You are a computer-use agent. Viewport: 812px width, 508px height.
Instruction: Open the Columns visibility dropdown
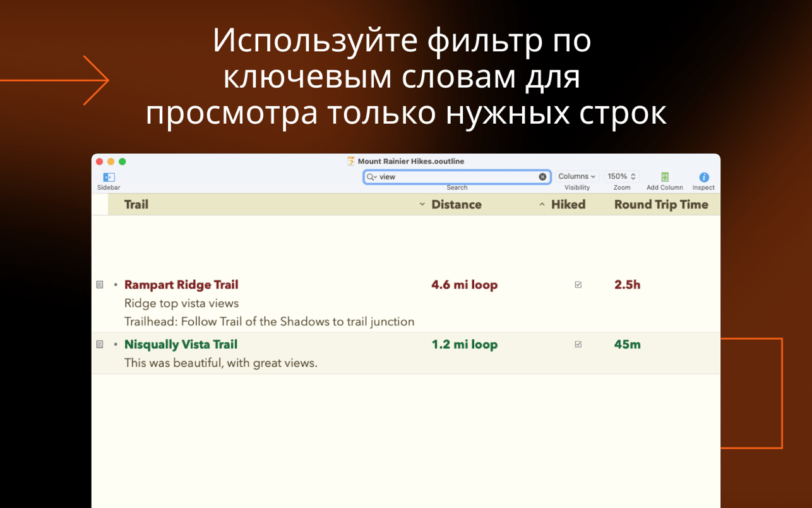(576, 177)
